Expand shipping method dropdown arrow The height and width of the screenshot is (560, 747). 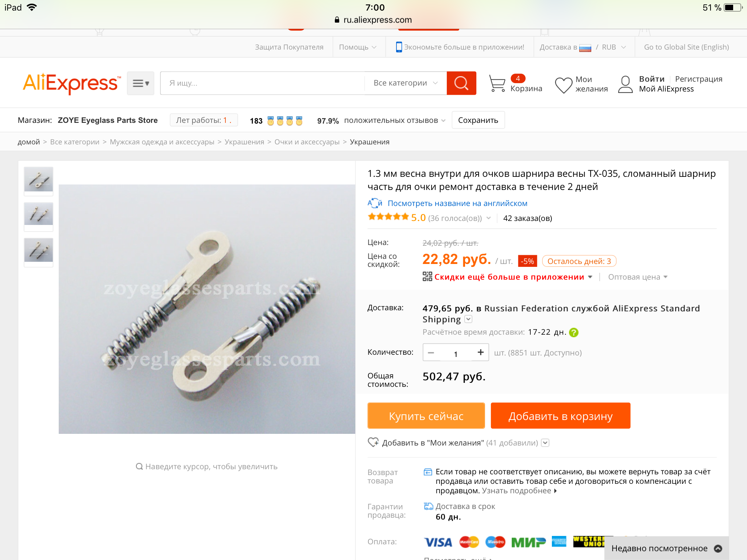point(469,319)
